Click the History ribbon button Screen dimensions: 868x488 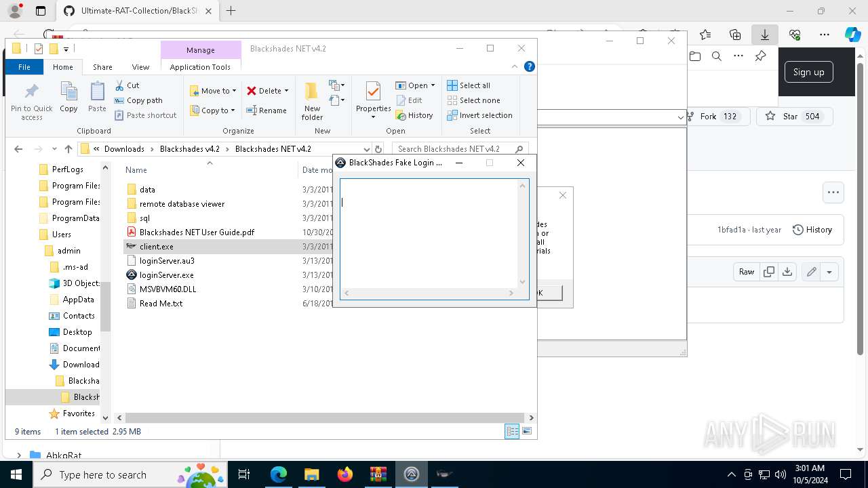tap(414, 115)
